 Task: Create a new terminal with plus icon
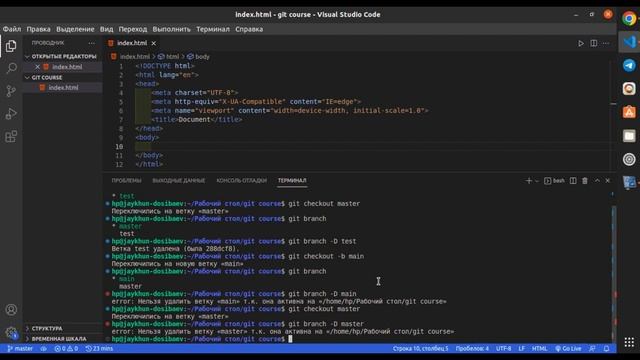tap(529, 180)
